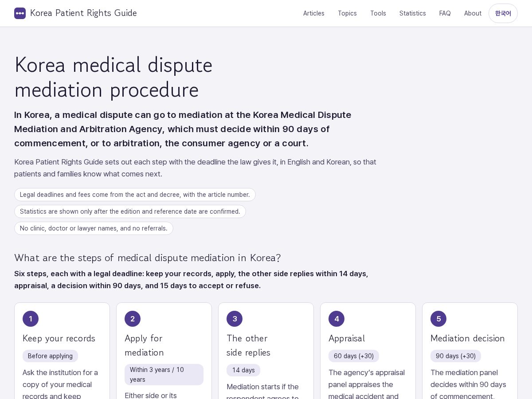Open the Korea Patient Rights Guide home link
The image size is (532, 399).
[75, 13]
